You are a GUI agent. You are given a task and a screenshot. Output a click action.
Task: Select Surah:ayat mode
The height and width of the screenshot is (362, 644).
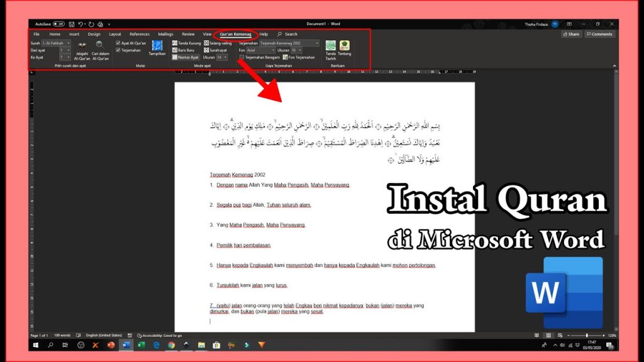(215, 50)
